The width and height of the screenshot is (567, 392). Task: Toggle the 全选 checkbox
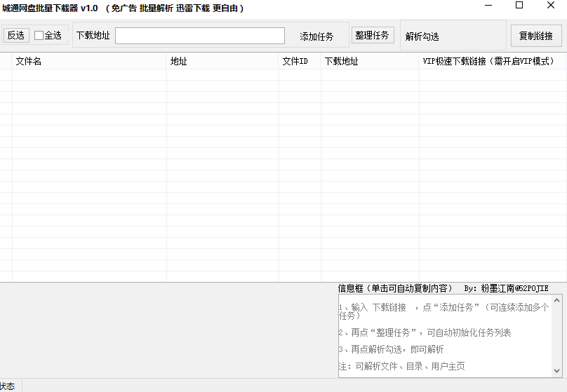point(48,35)
